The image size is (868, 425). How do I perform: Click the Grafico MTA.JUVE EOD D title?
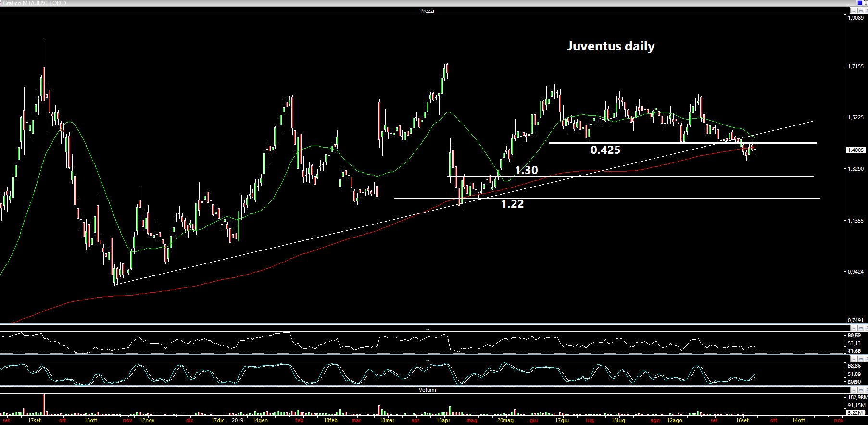[x=35, y=3]
